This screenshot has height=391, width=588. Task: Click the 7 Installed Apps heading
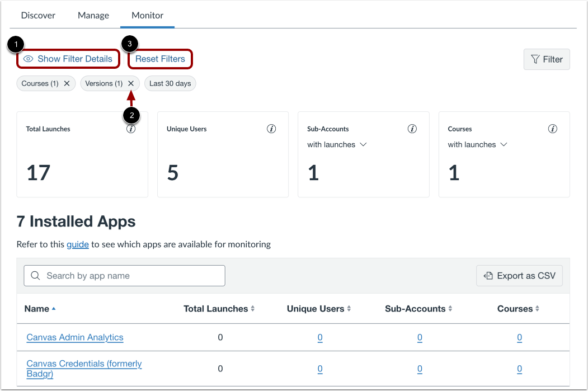(x=76, y=221)
